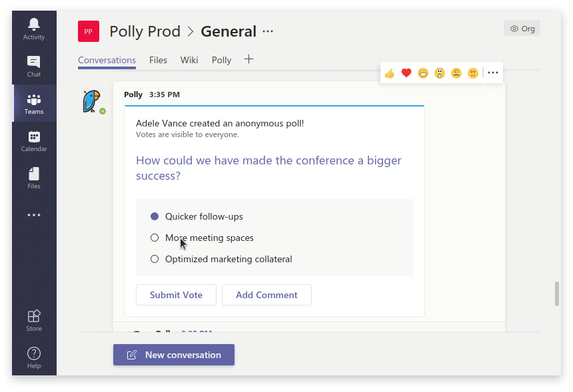573x392 pixels.
Task: React with the heart emoji
Action: point(406,73)
